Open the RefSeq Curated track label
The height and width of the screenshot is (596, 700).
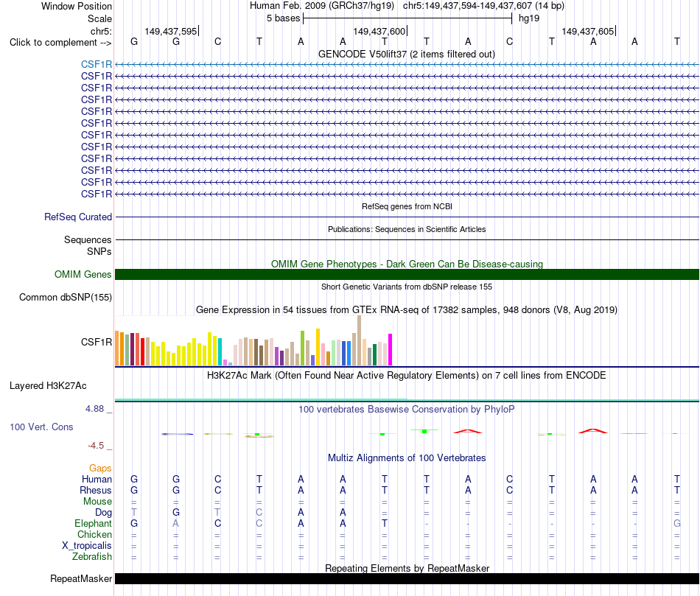tap(78, 217)
